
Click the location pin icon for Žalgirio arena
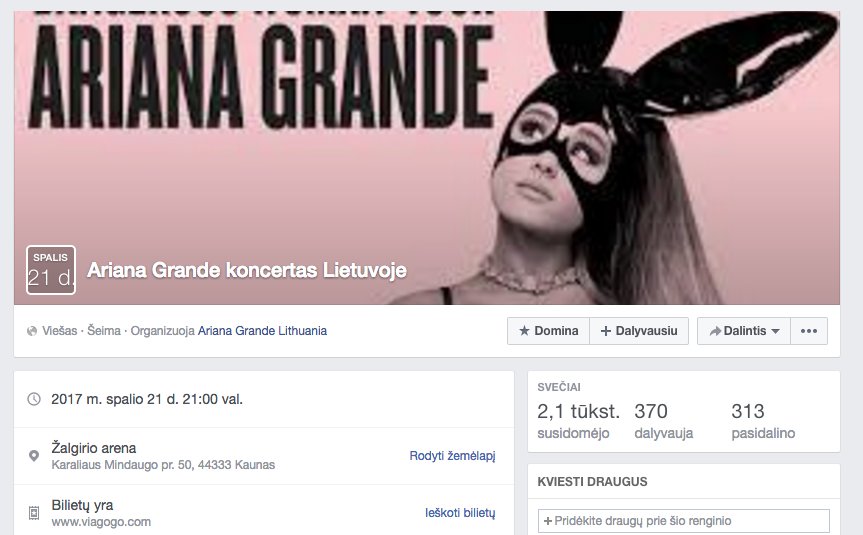click(x=34, y=456)
